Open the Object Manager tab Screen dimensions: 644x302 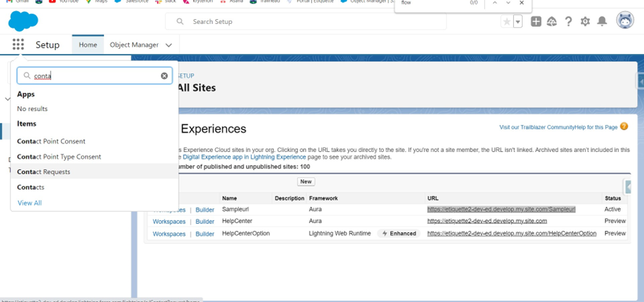(134, 45)
